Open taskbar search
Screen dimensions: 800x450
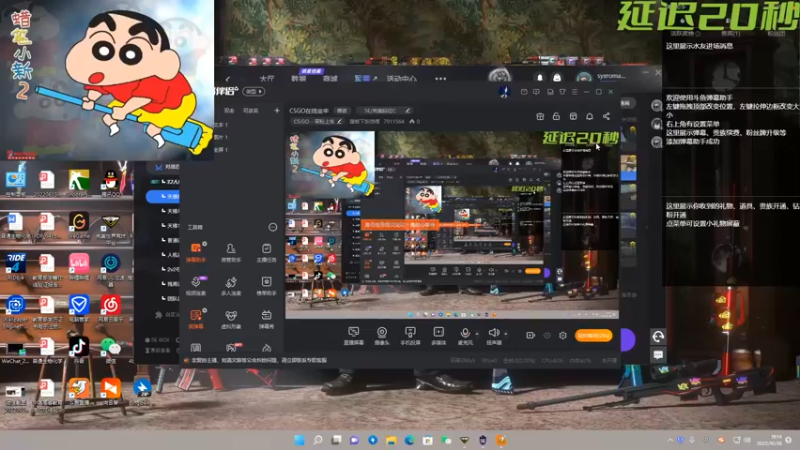tap(318, 440)
